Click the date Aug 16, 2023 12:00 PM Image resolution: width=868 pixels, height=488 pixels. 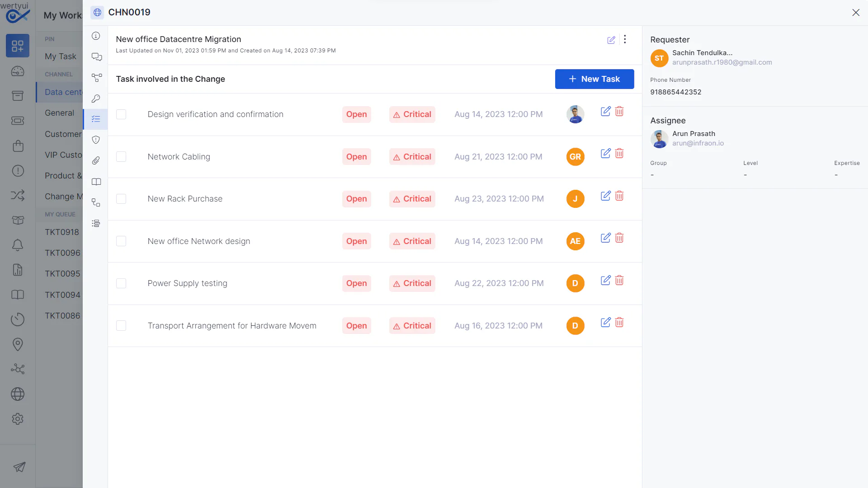point(499,326)
